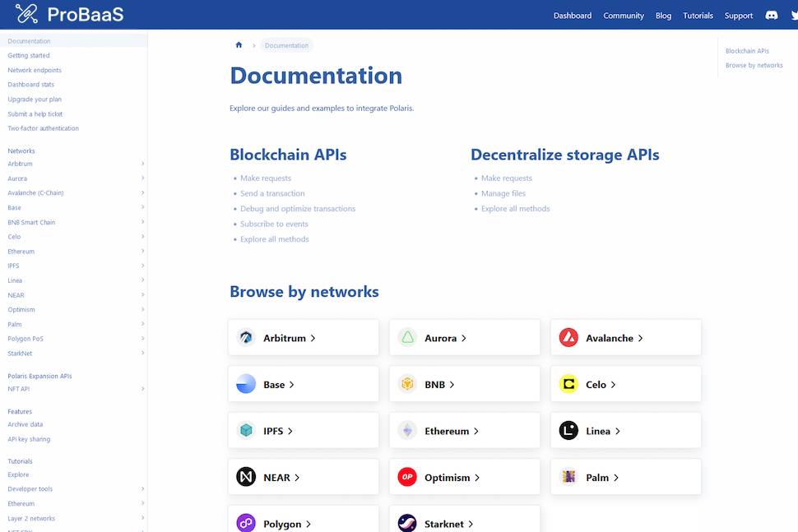Open the Discord icon in header
Image resolution: width=798 pixels, height=532 pixels.
[772, 15]
